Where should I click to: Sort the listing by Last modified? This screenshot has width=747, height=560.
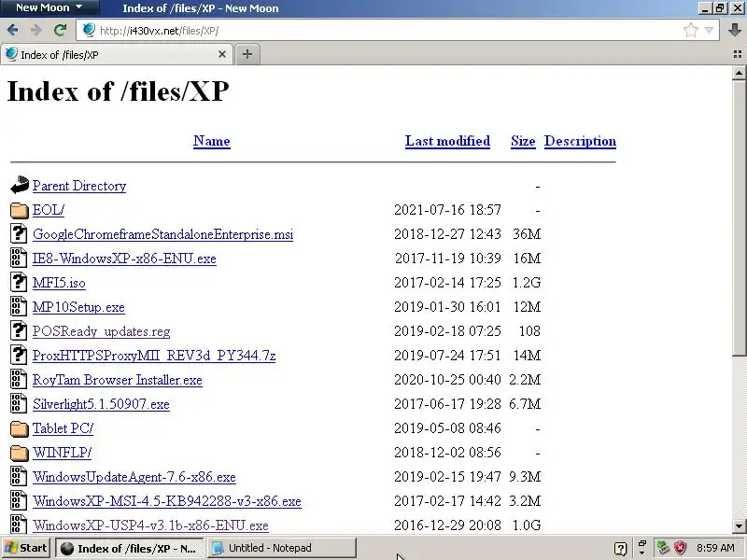447,141
